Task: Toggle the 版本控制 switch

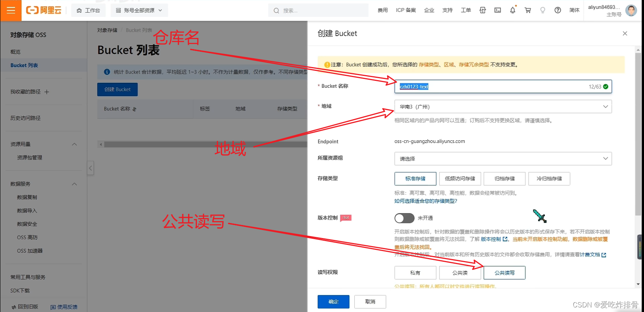Action: [x=405, y=218]
